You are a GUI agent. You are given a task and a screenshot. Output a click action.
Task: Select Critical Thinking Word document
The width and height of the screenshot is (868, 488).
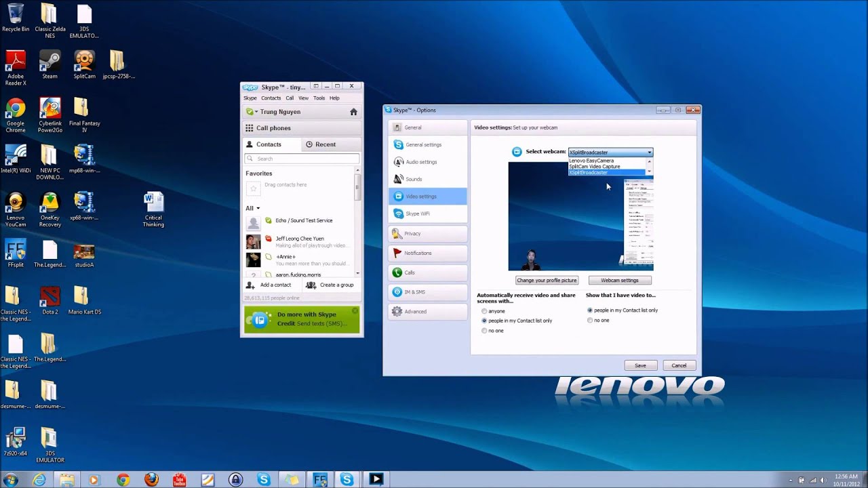[x=153, y=210]
